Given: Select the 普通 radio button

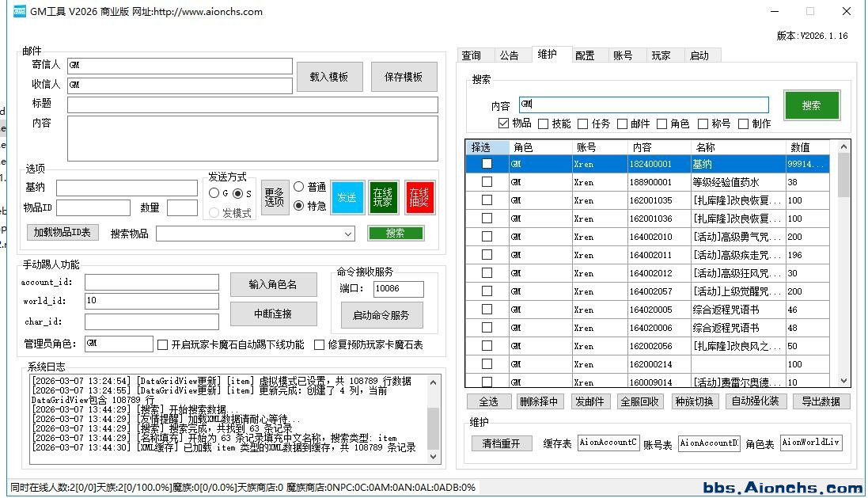Looking at the screenshot, I should [x=299, y=187].
